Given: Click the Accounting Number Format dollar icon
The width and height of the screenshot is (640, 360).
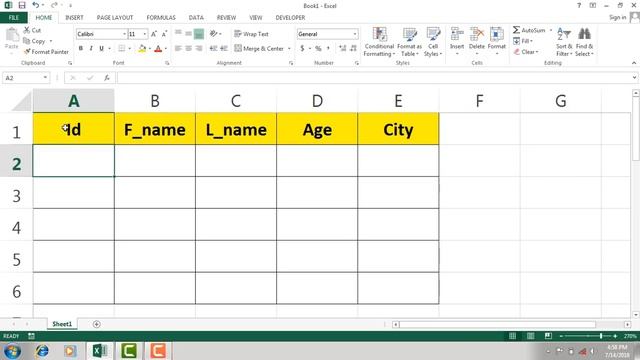Looking at the screenshot, I should click(302, 48).
